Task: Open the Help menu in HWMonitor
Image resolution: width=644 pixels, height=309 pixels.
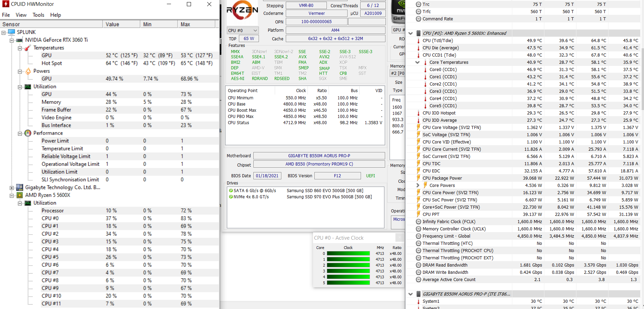Action: 56,15
